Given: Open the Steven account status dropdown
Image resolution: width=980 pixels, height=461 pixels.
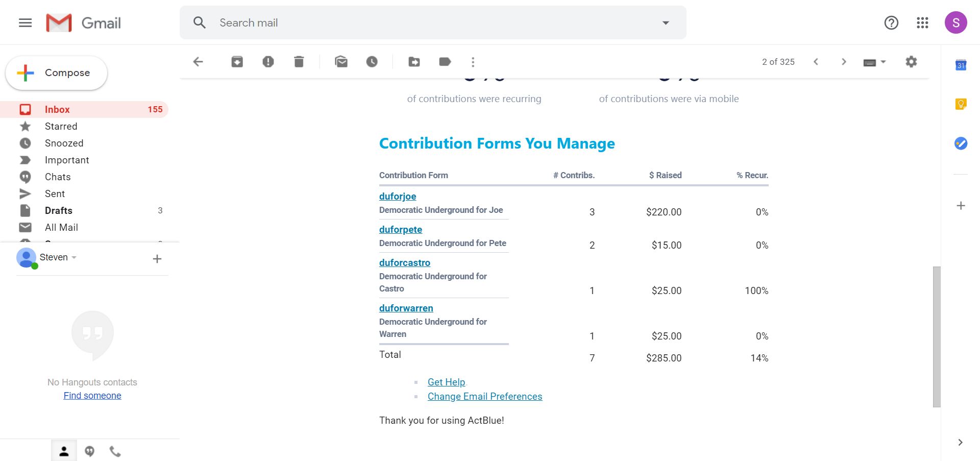Looking at the screenshot, I should [74, 257].
